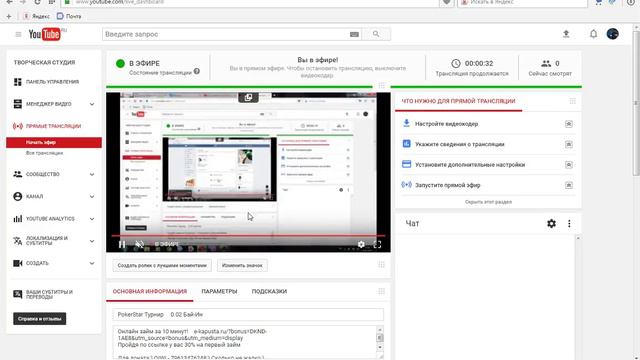
Task: Click the upload video arrow icon
Action: [566, 34]
